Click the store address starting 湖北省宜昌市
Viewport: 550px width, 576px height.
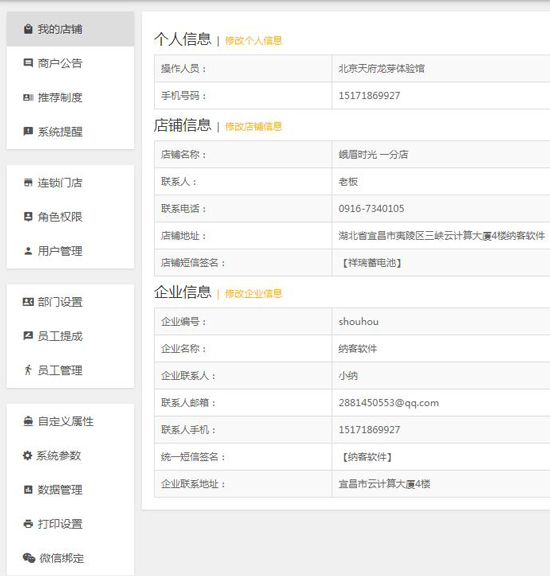click(x=442, y=235)
